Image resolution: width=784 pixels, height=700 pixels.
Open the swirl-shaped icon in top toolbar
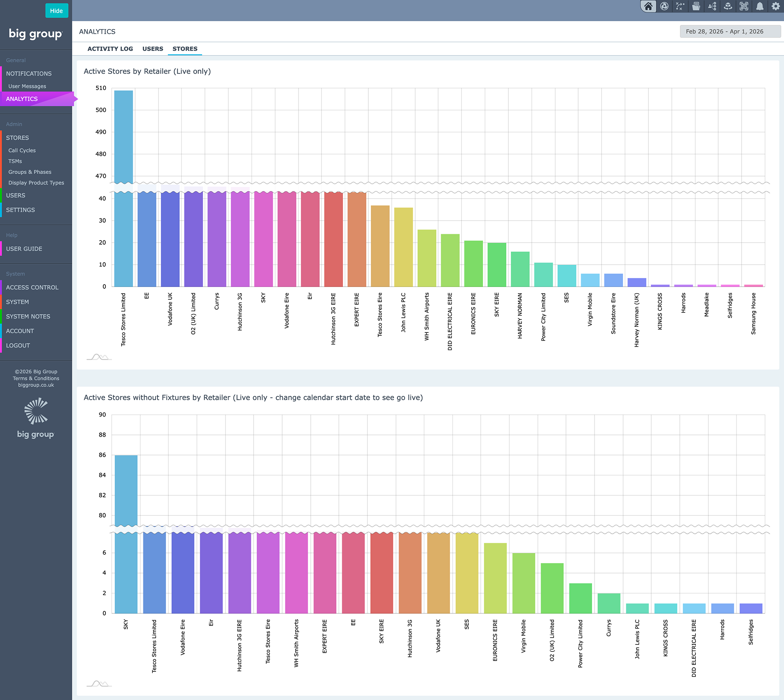click(x=664, y=7)
